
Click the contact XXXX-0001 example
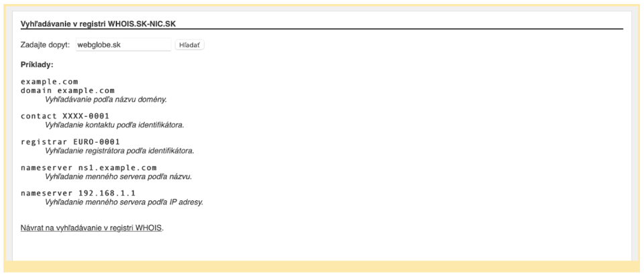tap(65, 116)
